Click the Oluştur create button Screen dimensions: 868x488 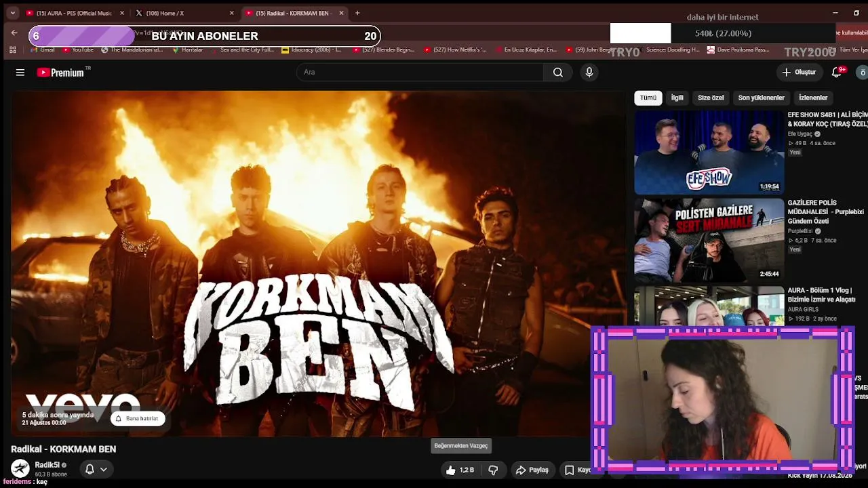click(799, 73)
